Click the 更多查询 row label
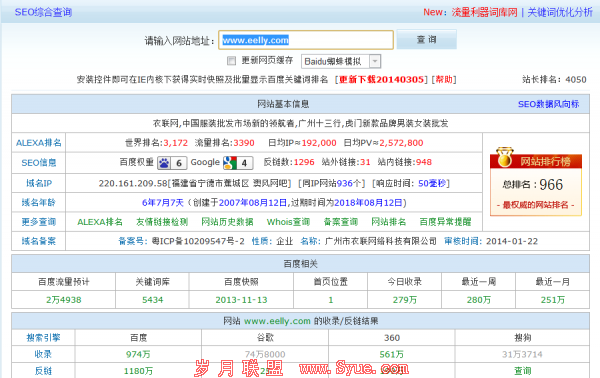Image resolution: width=600 pixels, height=378 pixels. [39, 222]
